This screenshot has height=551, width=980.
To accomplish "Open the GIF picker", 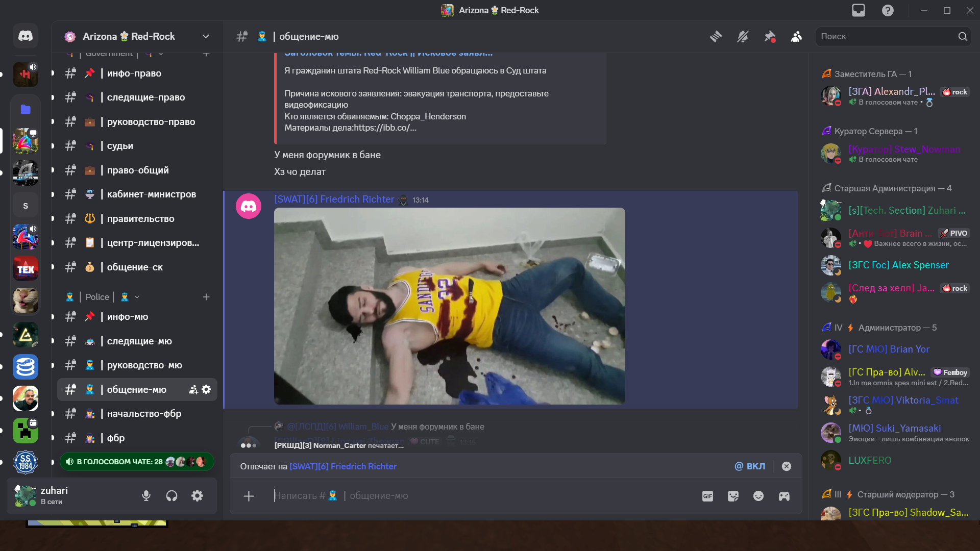I will tap(707, 496).
